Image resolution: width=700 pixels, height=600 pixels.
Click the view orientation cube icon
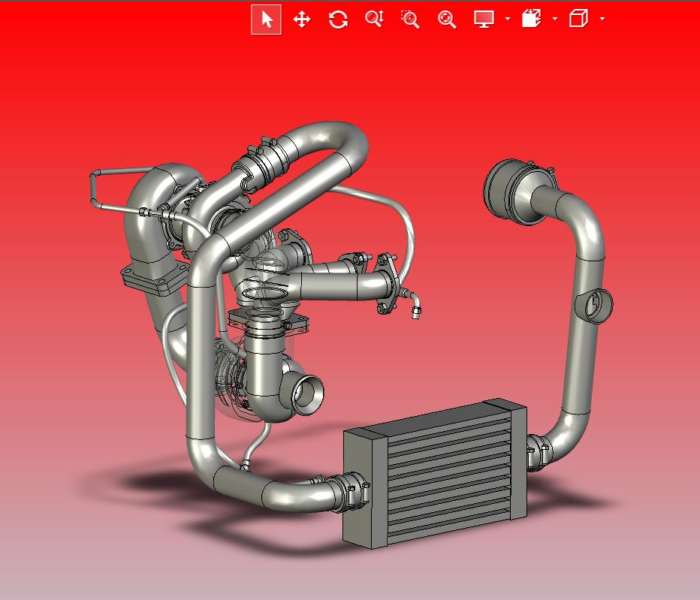[578, 19]
